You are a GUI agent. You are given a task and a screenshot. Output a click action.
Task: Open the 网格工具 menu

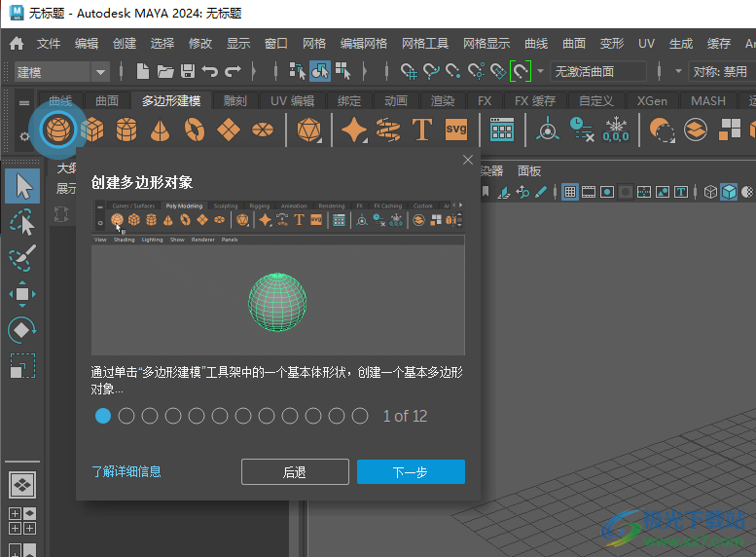tap(425, 44)
